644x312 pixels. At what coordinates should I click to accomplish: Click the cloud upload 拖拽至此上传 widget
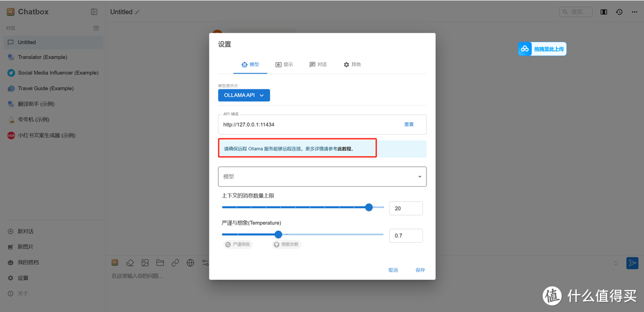[x=542, y=49]
